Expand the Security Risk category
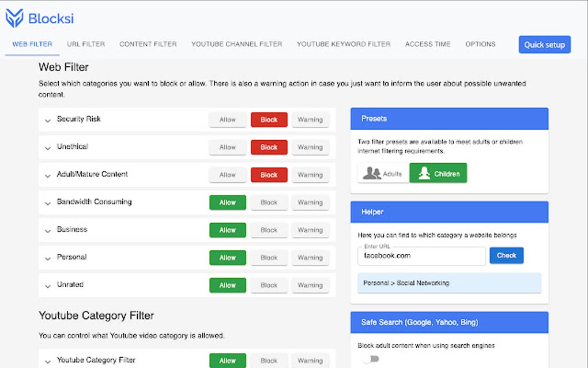The width and height of the screenshot is (588, 368). click(x=48, y=120)
